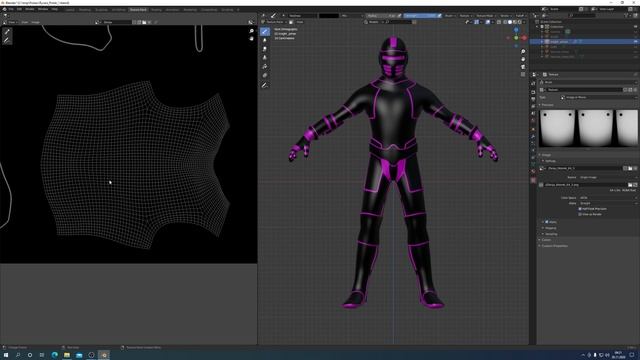The height and width of the screenshot is (360, 640).
Task: Toggle viewport overlays button
Action: pyautogui.click(x=488, y=22)
